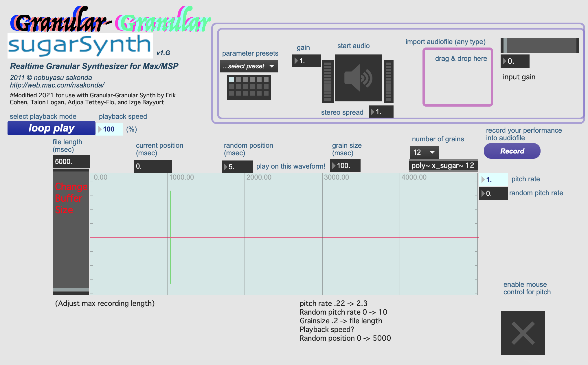Toggle the pitch rate value stepper
This screenshot has width=588, height=365.
(482, 179)
